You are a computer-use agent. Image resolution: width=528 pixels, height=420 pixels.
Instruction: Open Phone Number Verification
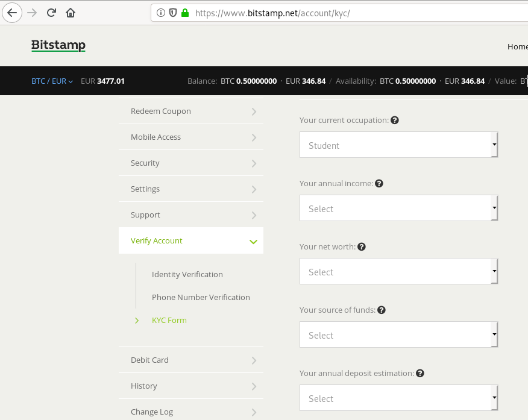pyautogui.click(x=201, y=297)
